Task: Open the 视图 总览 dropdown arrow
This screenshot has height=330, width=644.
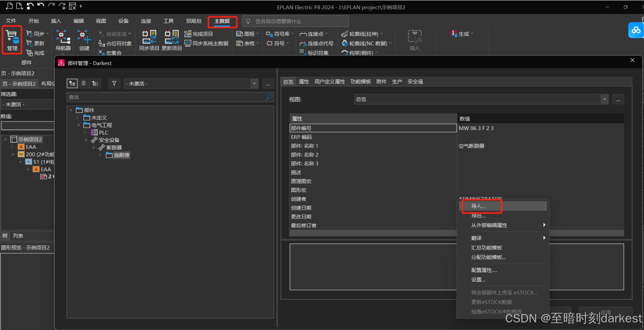Action: coord(604,99)
